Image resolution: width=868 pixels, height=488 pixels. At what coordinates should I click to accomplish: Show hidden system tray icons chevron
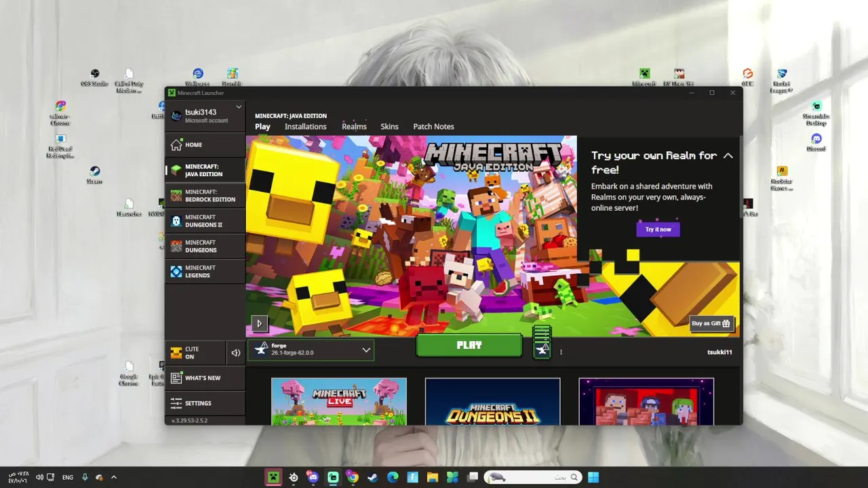(x=113, y=477)
